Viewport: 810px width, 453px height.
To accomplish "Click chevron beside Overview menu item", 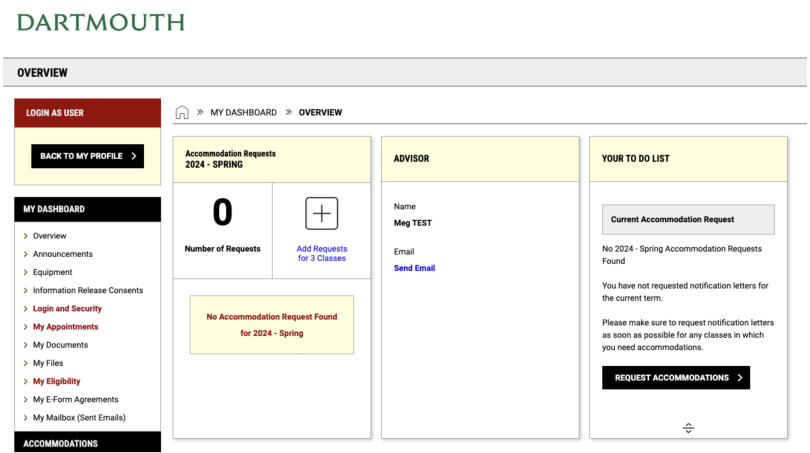I will point(25,236).
